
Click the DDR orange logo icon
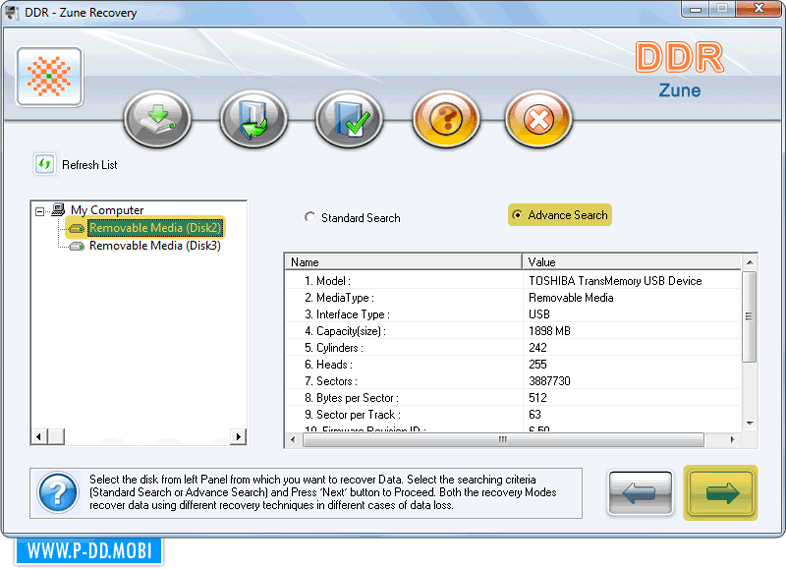(49, 77)
